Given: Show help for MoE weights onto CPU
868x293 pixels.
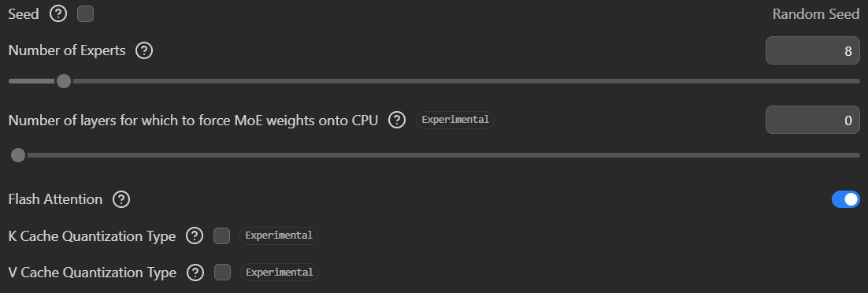Looking at the screenshot, I should pyautogui.click(x=397, y=121).
